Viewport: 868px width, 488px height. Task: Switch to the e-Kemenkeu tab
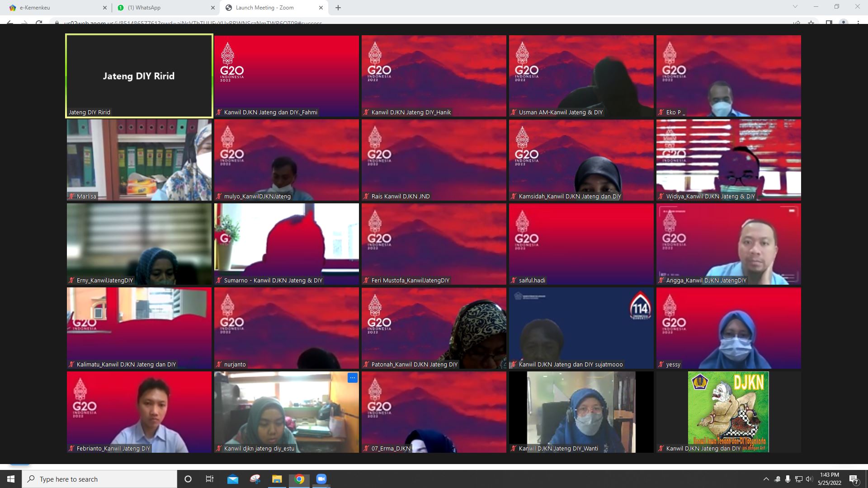(50, 8)
